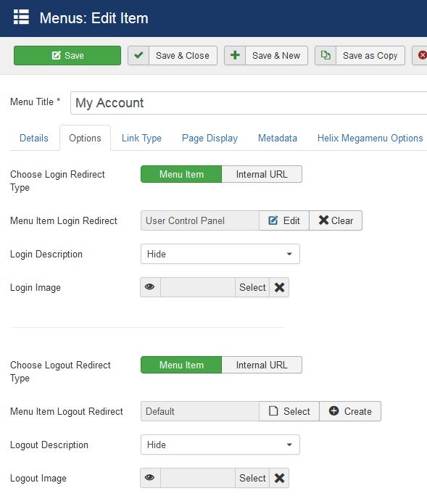This screenshot has width=427, height=504.
Task: Open the Login Description dropdown
Action: 220,254
